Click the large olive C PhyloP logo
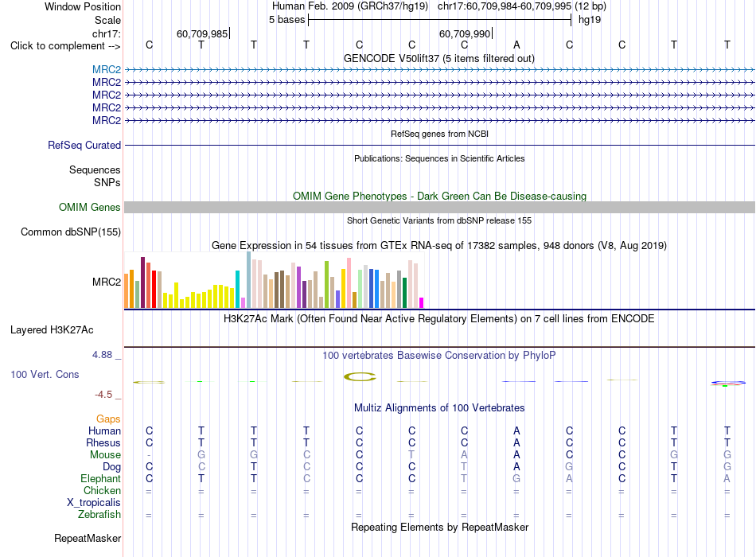Viewport: 756px width, 557px height. [x=360, y=376]
